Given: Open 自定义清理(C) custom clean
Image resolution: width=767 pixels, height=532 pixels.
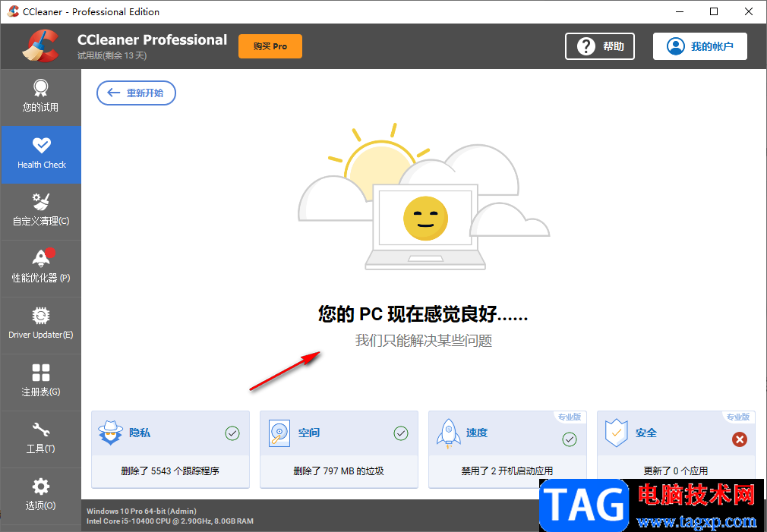Looking at the screenshot, I should [41, 211].
